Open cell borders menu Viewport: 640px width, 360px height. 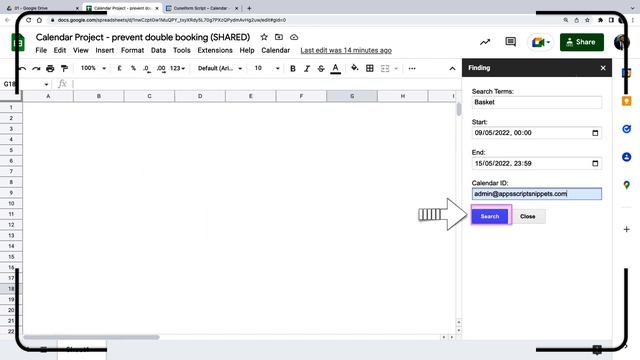370,69
